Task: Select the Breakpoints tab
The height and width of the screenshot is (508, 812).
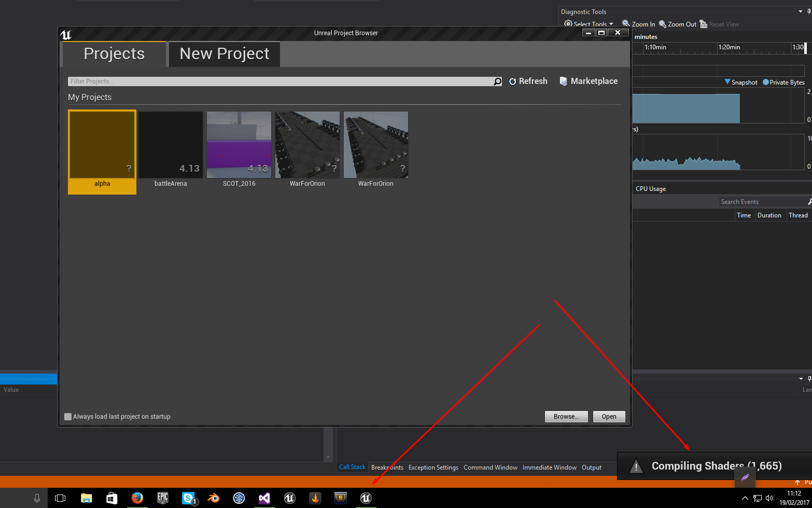Action: pyautogui.click(x=387, y=468)
